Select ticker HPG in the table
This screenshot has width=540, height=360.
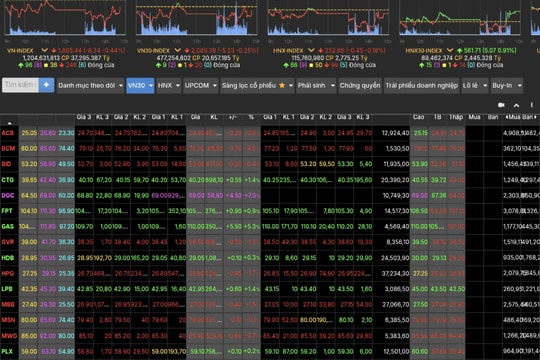coord(8,273)
